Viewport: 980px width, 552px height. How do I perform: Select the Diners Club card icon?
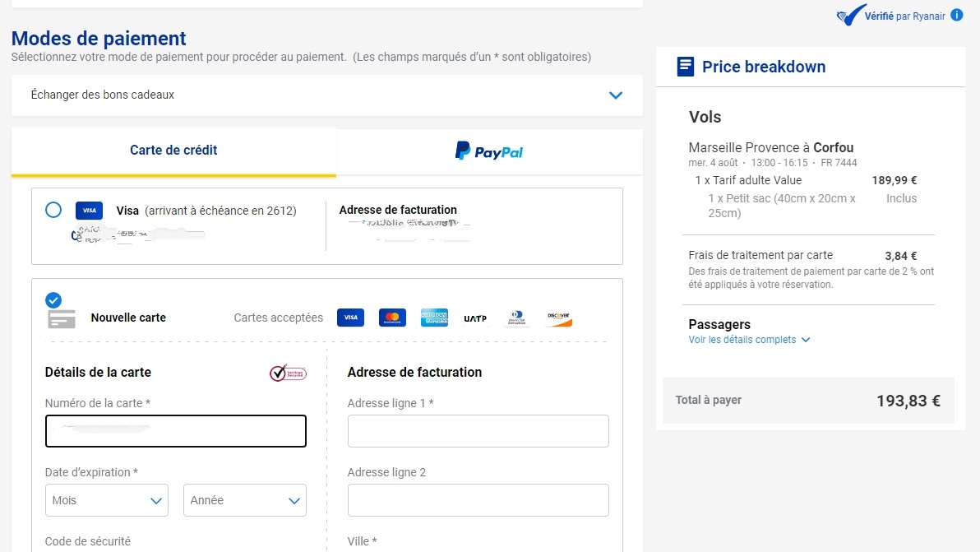point(517,318)
